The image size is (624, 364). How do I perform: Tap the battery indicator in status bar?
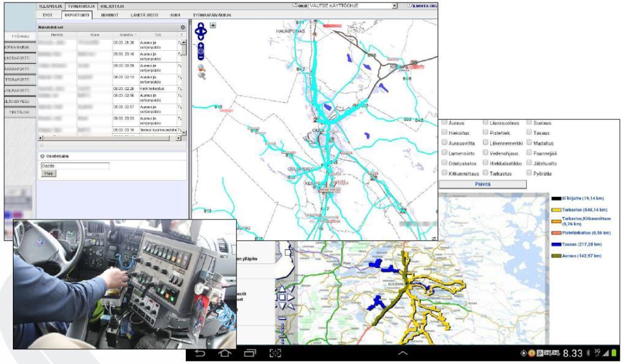pos(614,352)
